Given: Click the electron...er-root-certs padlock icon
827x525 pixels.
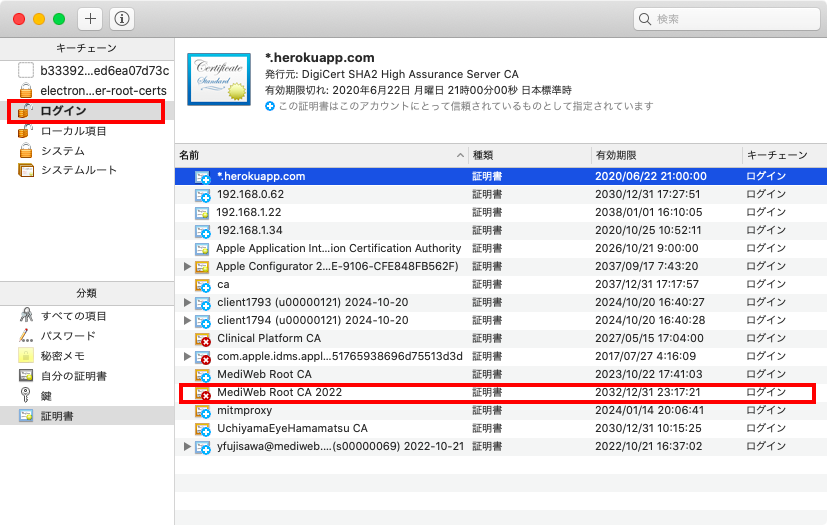Looking at the screenshot, I should (26, 91).
